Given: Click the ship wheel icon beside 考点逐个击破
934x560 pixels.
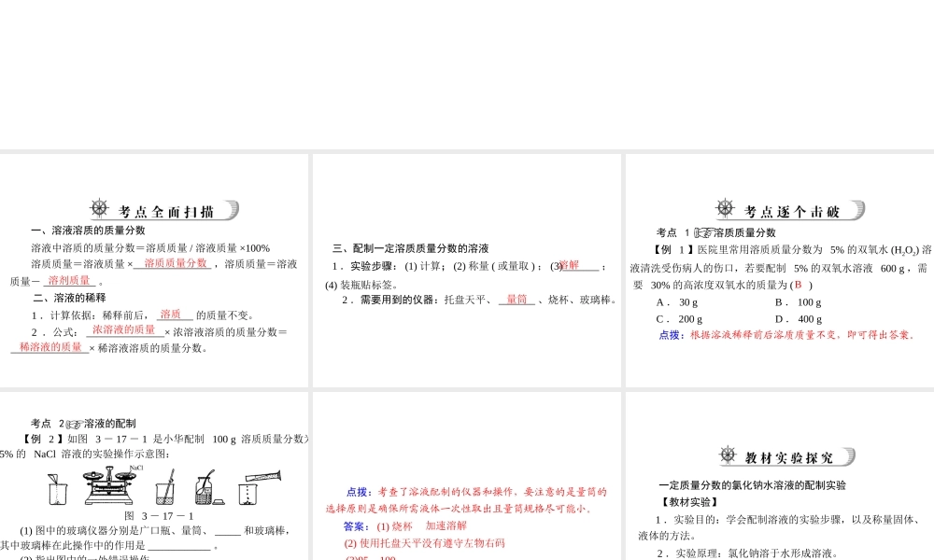Looking at the screenshot, I should click(x=725, y=208).
